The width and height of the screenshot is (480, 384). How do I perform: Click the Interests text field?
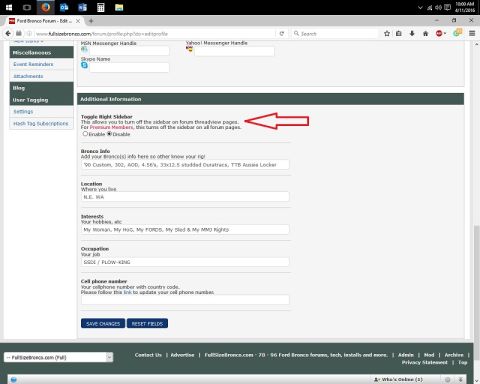185,229
